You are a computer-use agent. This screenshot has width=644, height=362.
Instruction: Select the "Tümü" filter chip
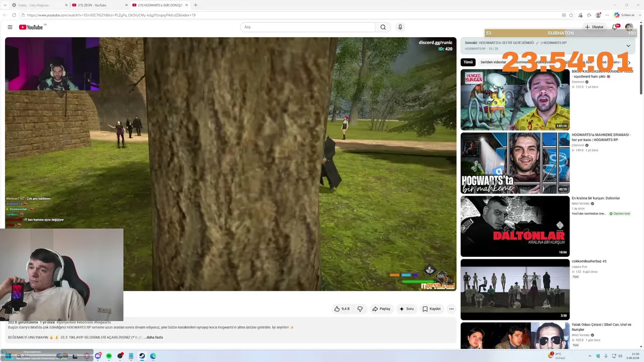[468, 62]
